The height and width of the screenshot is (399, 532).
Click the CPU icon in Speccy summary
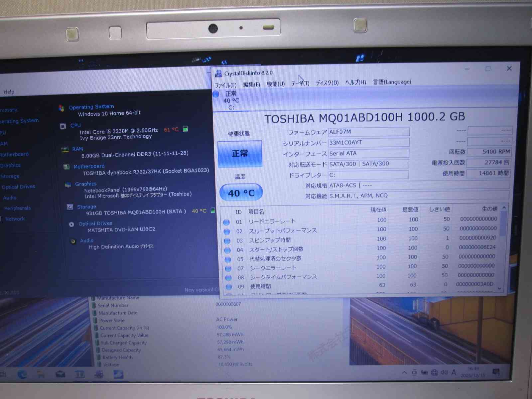pyautogui.click(x=63, y=126)
